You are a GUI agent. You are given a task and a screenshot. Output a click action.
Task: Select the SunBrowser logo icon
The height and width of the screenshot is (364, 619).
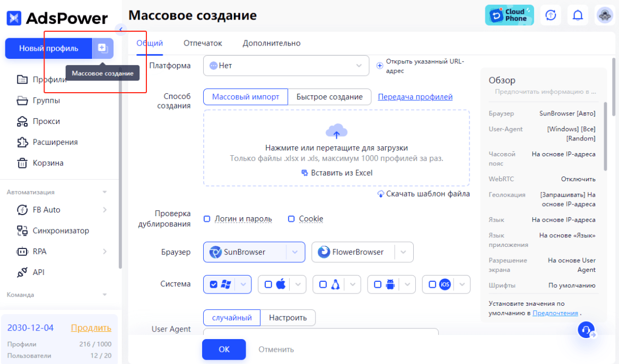[215, 252]
